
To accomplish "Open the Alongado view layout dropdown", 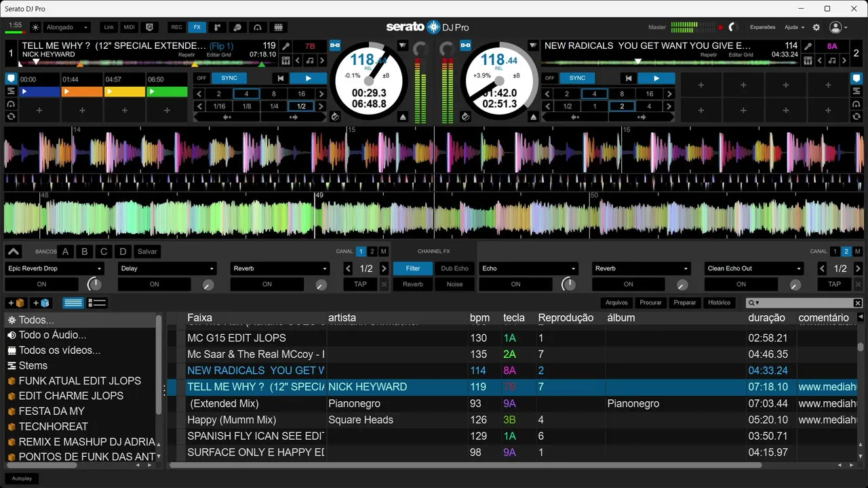I will click(x=66, y=27).
